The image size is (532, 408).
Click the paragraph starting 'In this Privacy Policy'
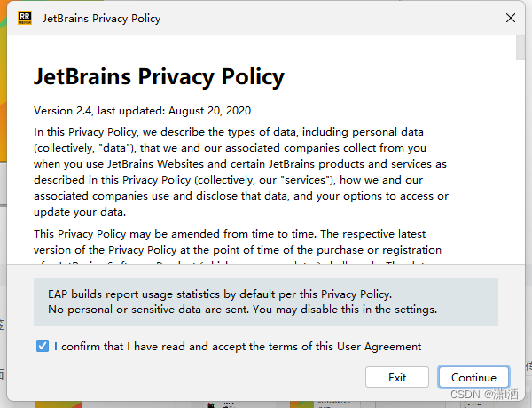241,172
